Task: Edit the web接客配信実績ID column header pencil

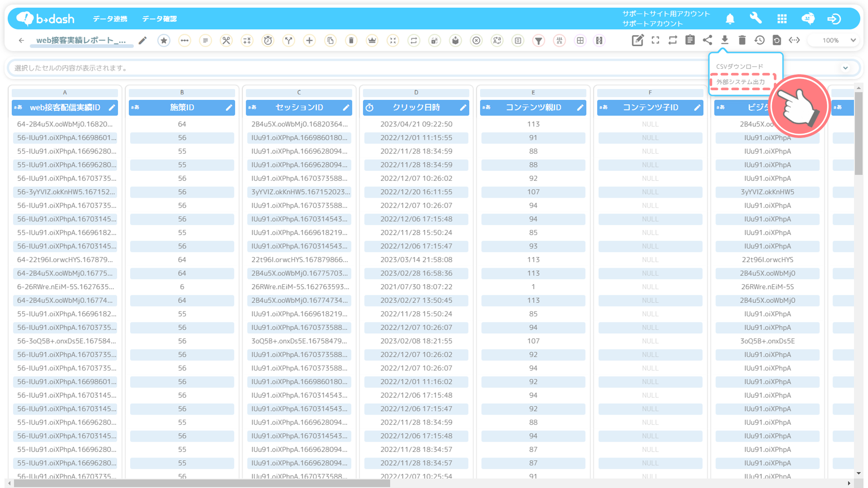Action: 112,107
